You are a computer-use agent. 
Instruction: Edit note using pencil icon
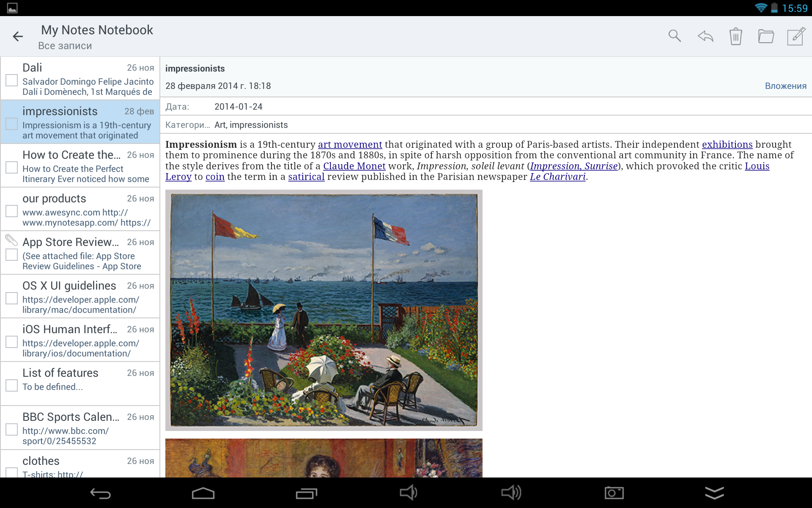(796, 36)
